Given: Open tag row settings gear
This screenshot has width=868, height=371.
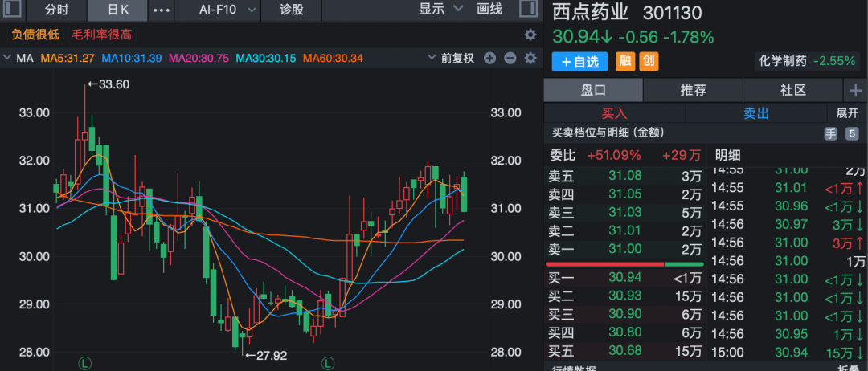Looking at the screenshot, I should 530,35.
